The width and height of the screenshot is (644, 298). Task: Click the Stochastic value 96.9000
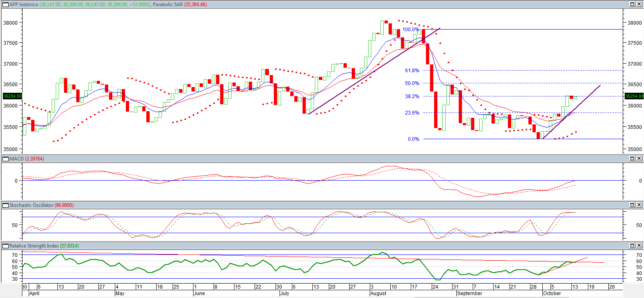click(64, 205)
